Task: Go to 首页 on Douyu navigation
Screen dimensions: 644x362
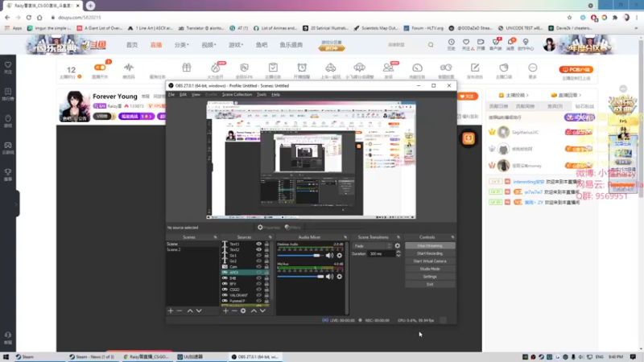Action: (x=132, y=45)
